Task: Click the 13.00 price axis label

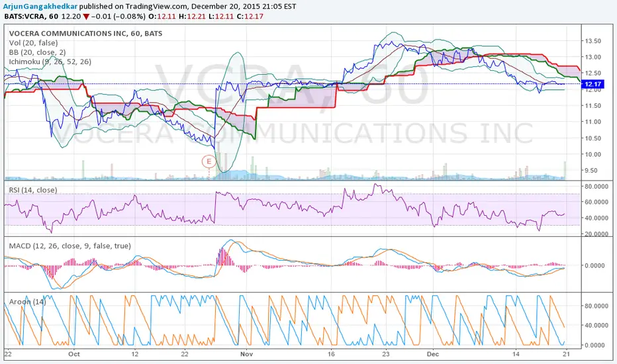Action: [593, 57]
